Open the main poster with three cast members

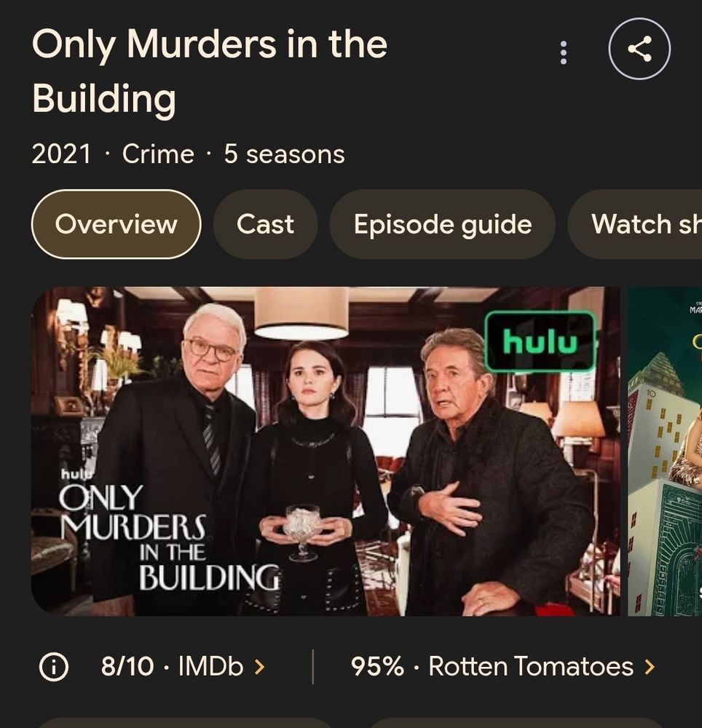pyautogui.click(x=326, y=451)
